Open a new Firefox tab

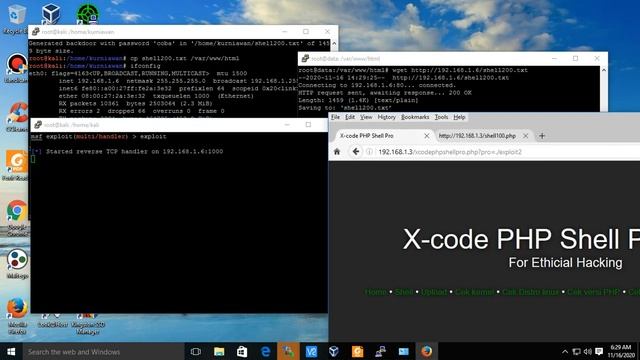(x=542, y=136)
